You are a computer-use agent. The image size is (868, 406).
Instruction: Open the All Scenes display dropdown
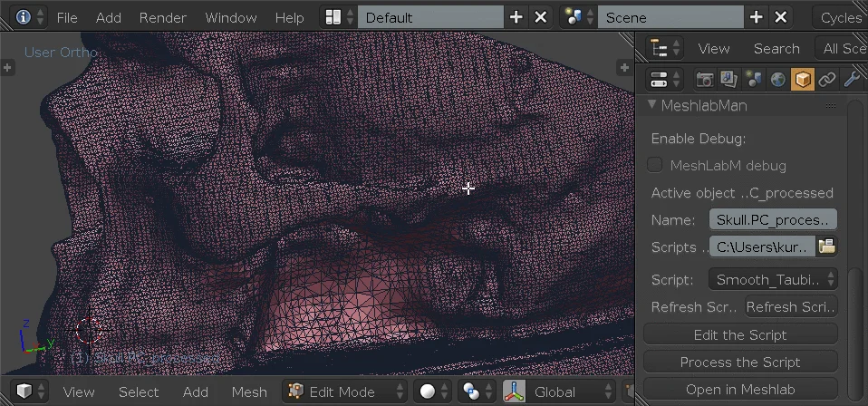pyautogui.click(x=842, y=49)
